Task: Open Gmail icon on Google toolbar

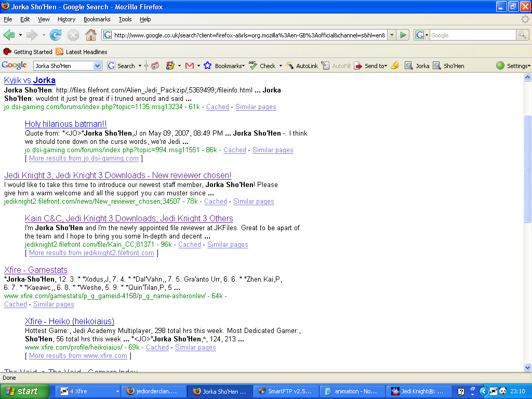Action: pyautogui.click(x=190, y=66)
